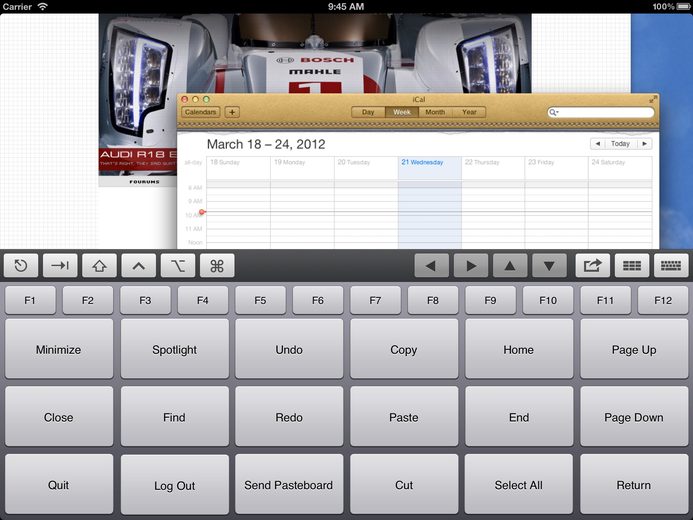Tap the up arrow key
The image size is (693, 520).
[510, 266]
